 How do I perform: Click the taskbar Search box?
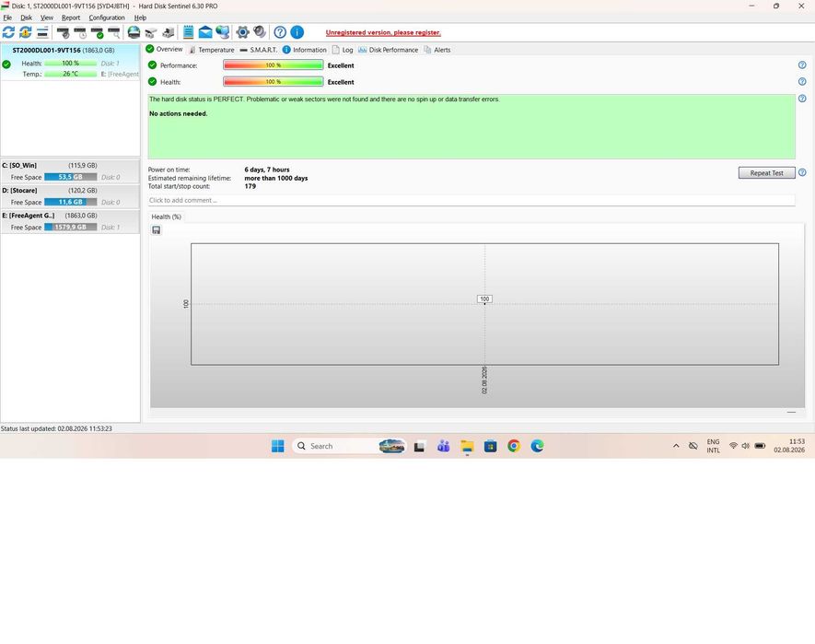(x=349, y=446)
